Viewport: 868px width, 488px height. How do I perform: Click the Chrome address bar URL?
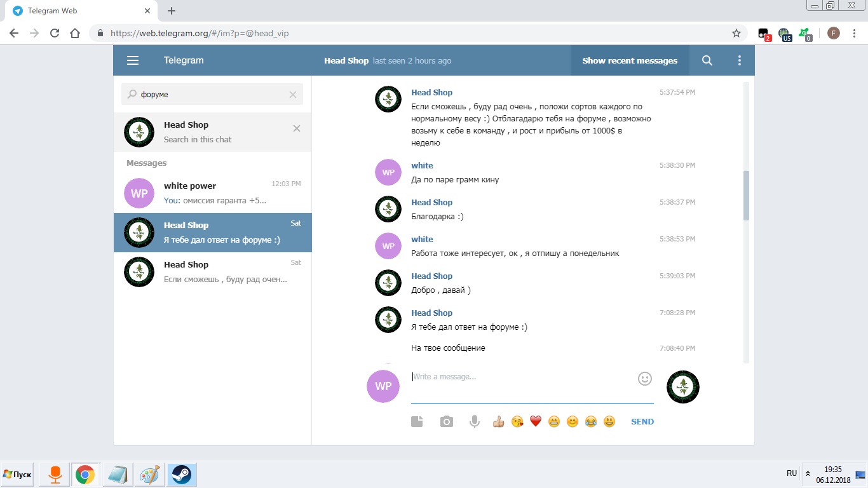pos(200,33)
